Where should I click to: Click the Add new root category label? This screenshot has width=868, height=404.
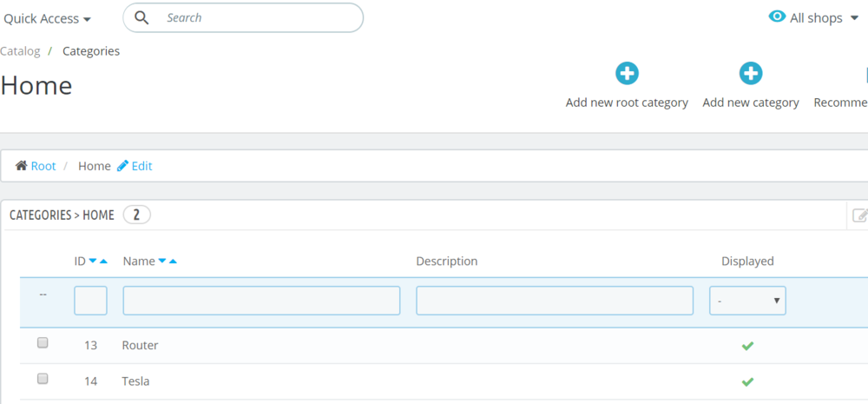click(627, 103)
